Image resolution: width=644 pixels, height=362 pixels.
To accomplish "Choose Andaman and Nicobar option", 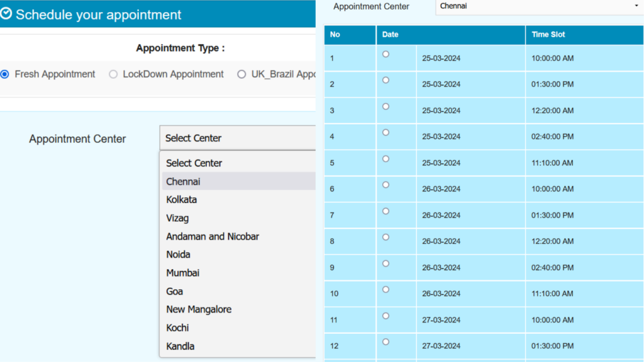I will pos(213,236).
